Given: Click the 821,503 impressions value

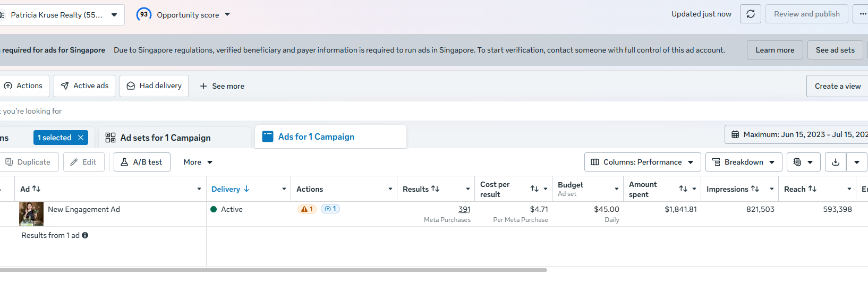Looking at the screenshot, I should 760,209.
